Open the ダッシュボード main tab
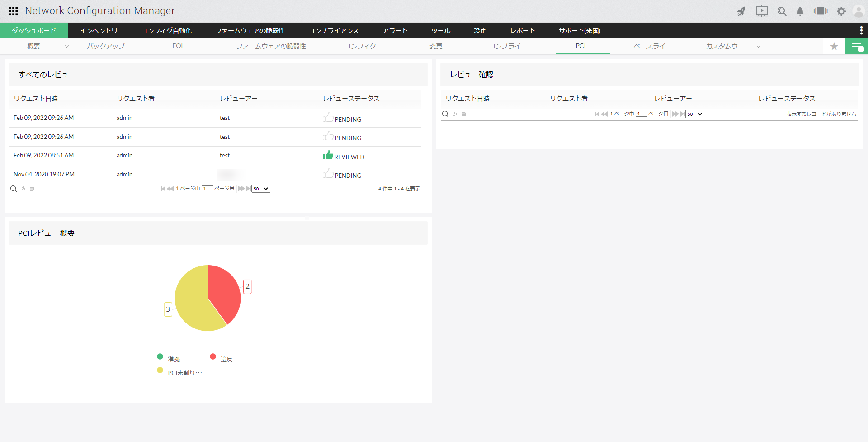The image size is (868, 442). [34, 30]
